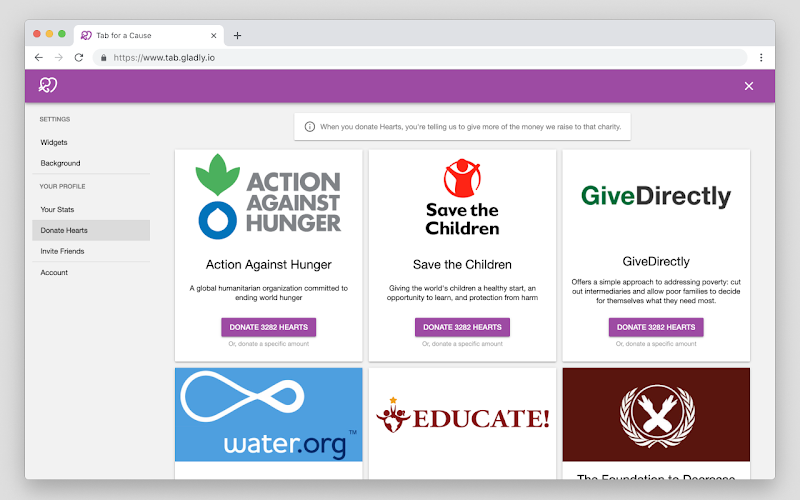
Task: Click the water.org logo thumbnail
Action: click(x=268, y=415)
